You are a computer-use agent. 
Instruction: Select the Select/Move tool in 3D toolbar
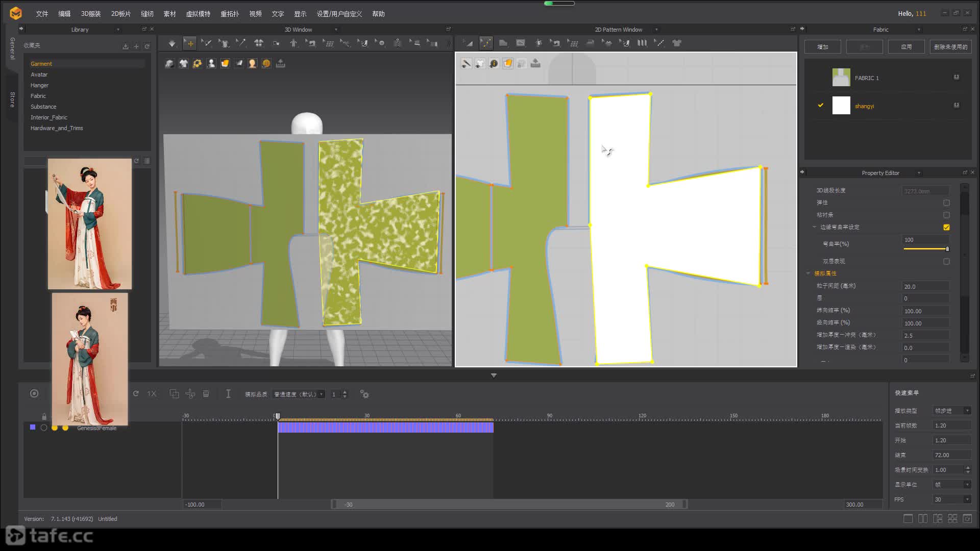pos(189,43)
